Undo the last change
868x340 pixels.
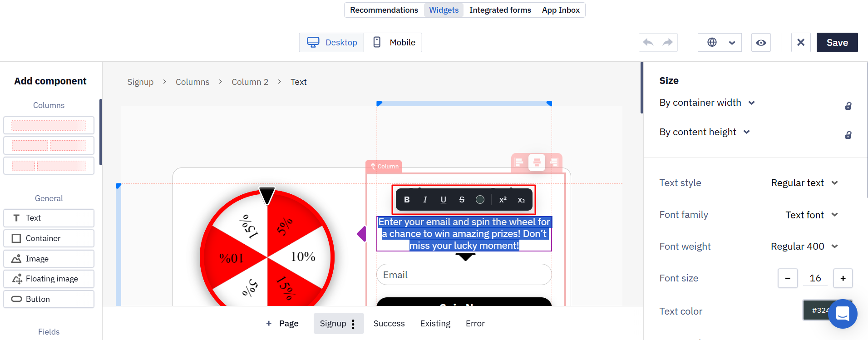click(x=648, y=42)
